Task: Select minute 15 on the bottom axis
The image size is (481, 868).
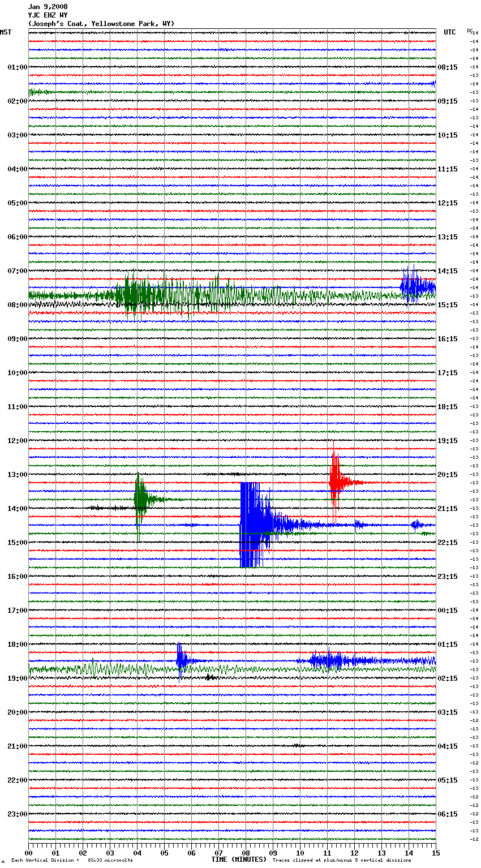Action: click(x=435, y=853)
